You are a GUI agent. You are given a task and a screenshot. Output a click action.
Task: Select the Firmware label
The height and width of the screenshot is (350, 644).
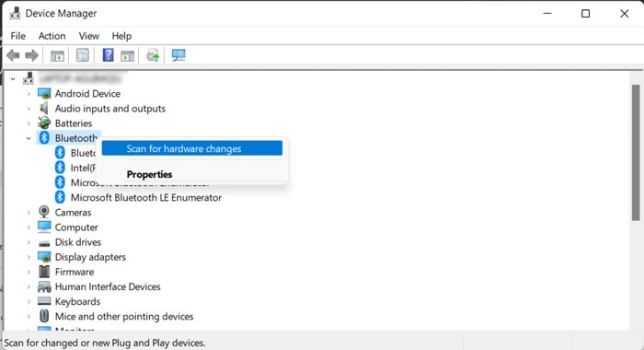point(75,272)
